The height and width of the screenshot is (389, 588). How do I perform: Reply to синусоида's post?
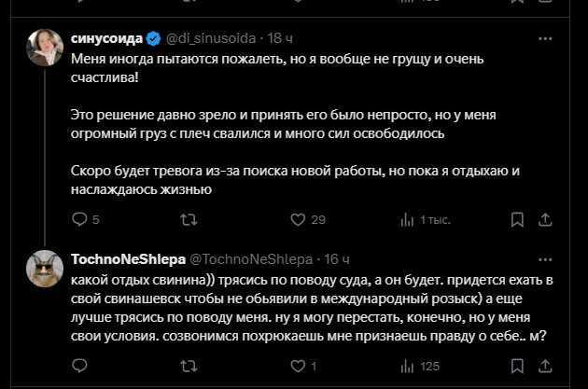[79, 219]
